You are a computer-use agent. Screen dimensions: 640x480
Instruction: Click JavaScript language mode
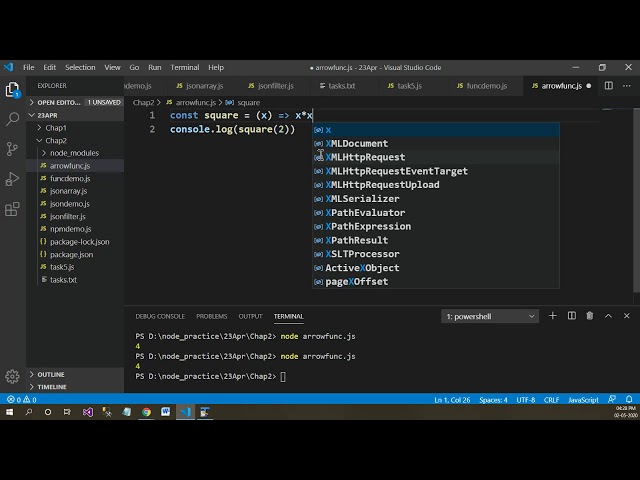click(583, 400)
